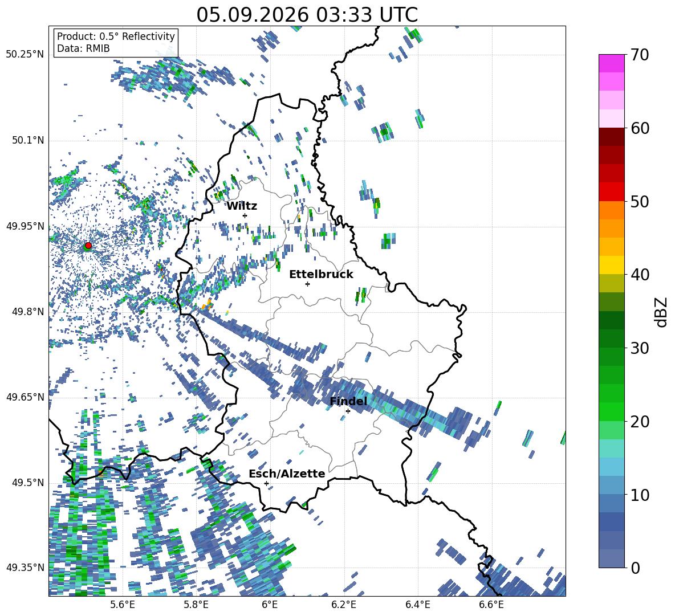675x616 pixels.
Task: Click the light blue 10 dBZ band
Action: pyautogui.click(x=612, y=485)
